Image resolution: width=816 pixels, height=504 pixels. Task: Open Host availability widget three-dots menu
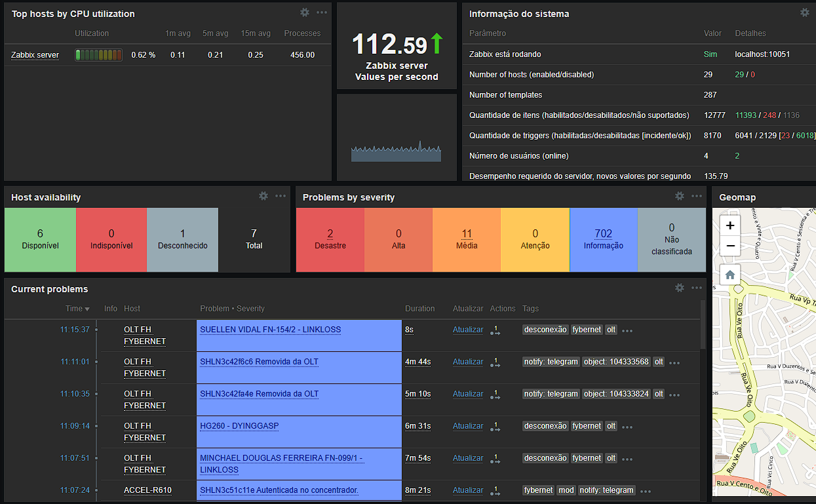pos(281,196)
